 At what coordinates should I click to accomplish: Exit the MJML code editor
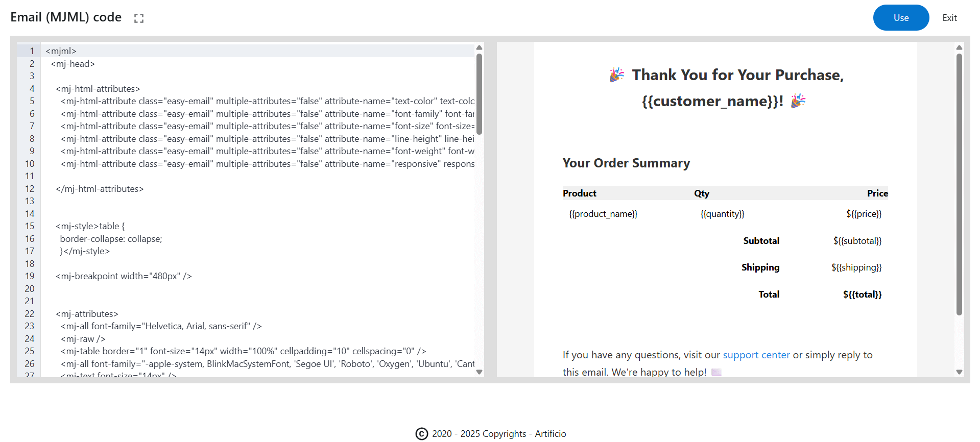949,18
